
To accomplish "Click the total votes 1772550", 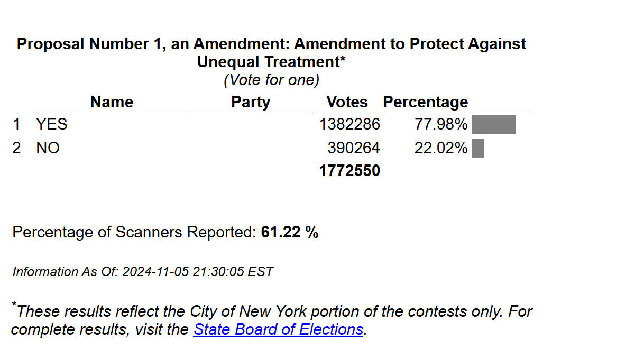I will point(349,171).
